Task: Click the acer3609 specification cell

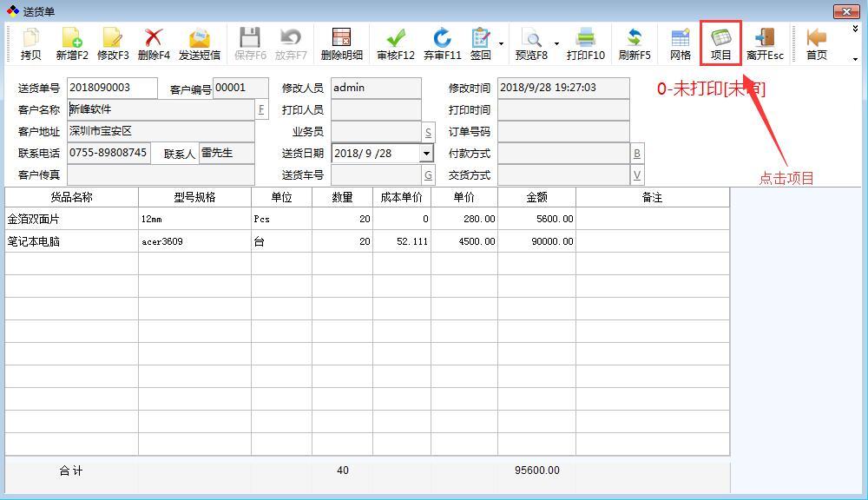Action: tap(194, 241)
